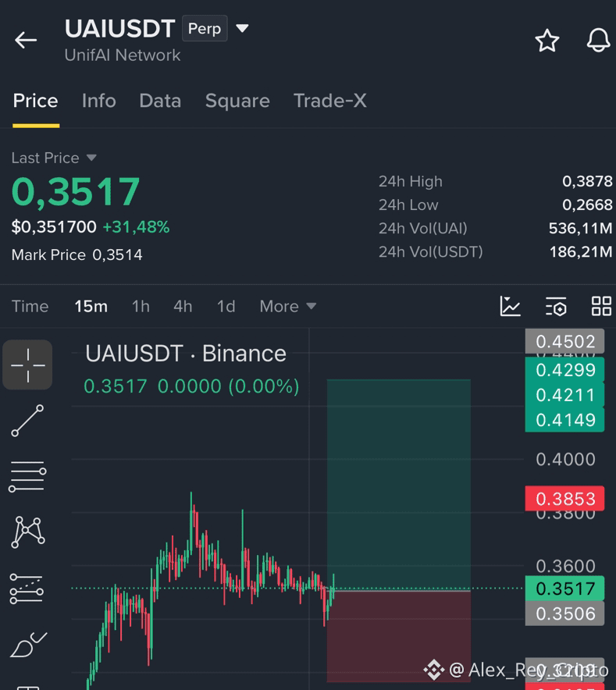
Task: Click the 0.4211 green target label
Action: coord(565,395)
